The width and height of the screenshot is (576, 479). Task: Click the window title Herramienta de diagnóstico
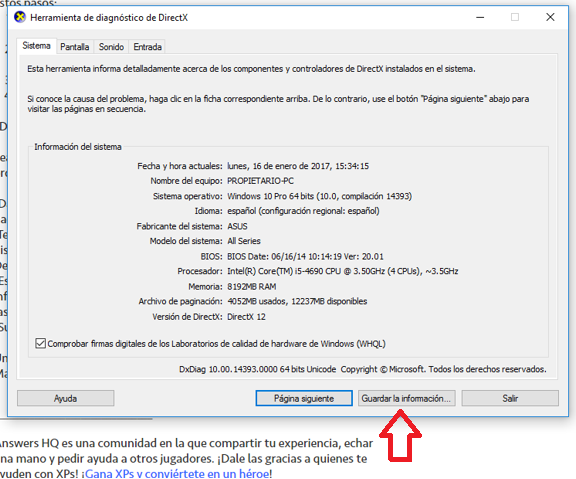109,18
